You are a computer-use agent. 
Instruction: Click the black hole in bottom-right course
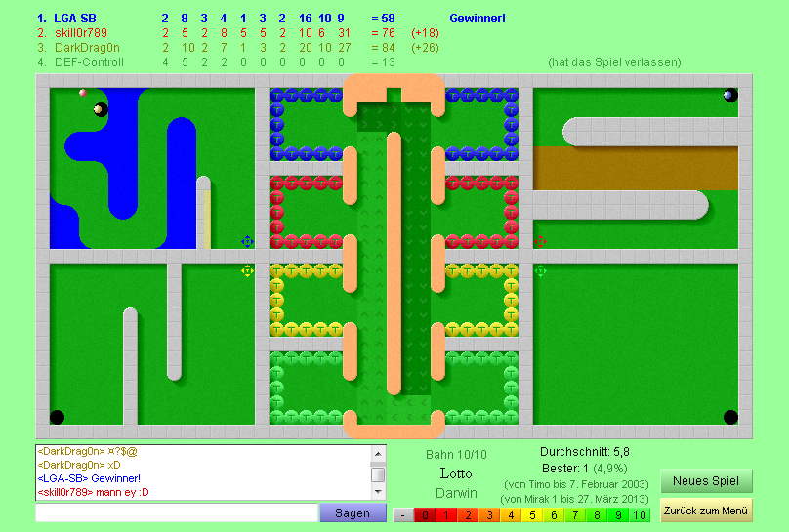pos(730,417)
